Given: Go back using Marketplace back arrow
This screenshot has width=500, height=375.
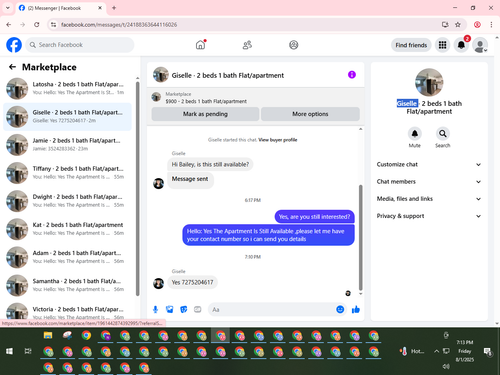Looking at the screenshot, I should tap(12, 67).
